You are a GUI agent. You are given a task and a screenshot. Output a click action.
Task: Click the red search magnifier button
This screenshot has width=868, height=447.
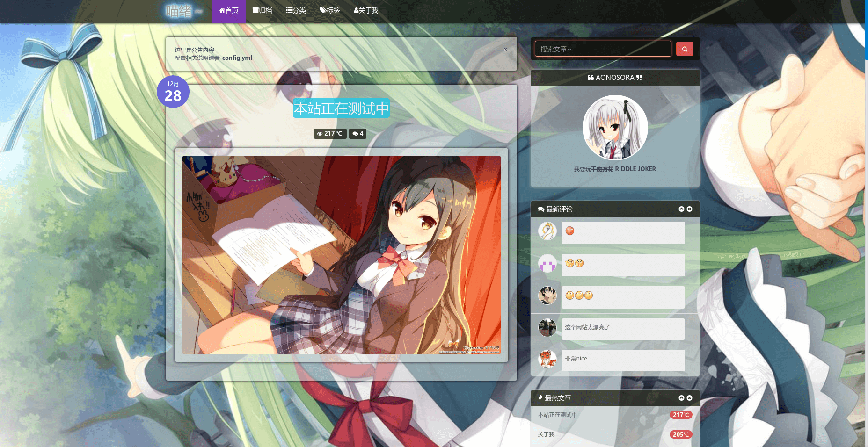[685, 49]
